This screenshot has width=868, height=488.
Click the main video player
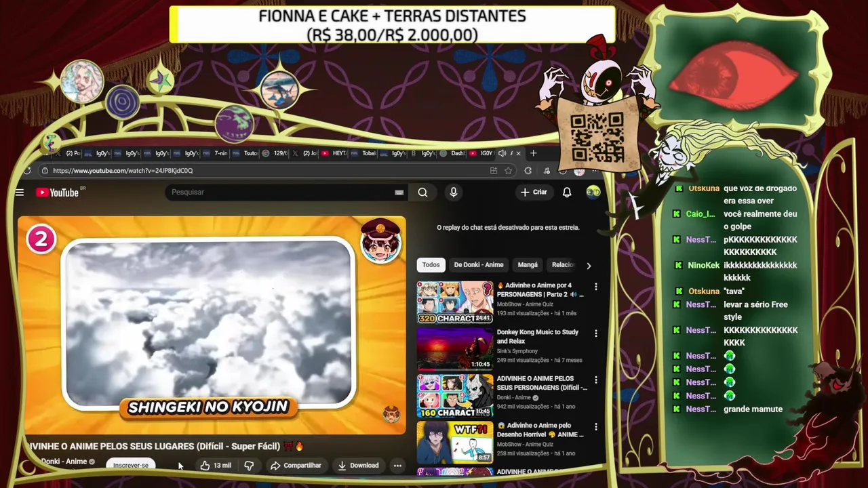(x=212, y=325)
